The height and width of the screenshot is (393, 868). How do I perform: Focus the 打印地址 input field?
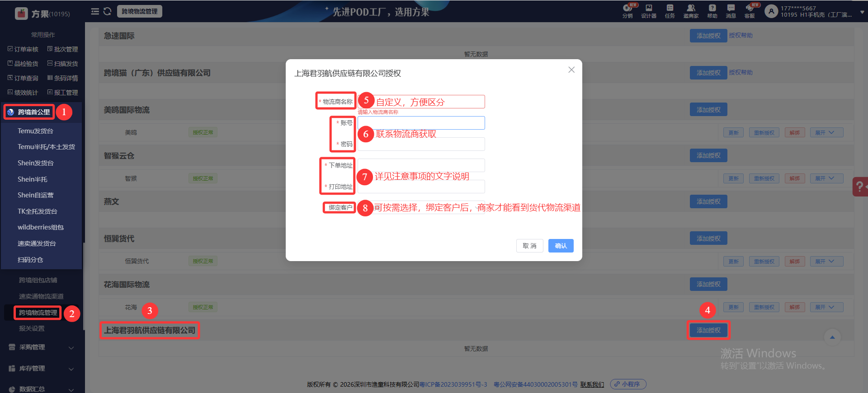point(421,187)
